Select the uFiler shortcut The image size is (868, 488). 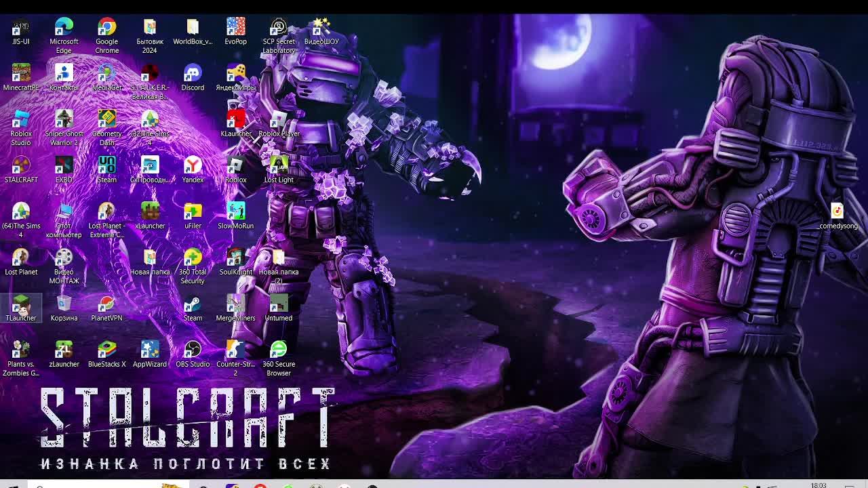tap(193, 216)
